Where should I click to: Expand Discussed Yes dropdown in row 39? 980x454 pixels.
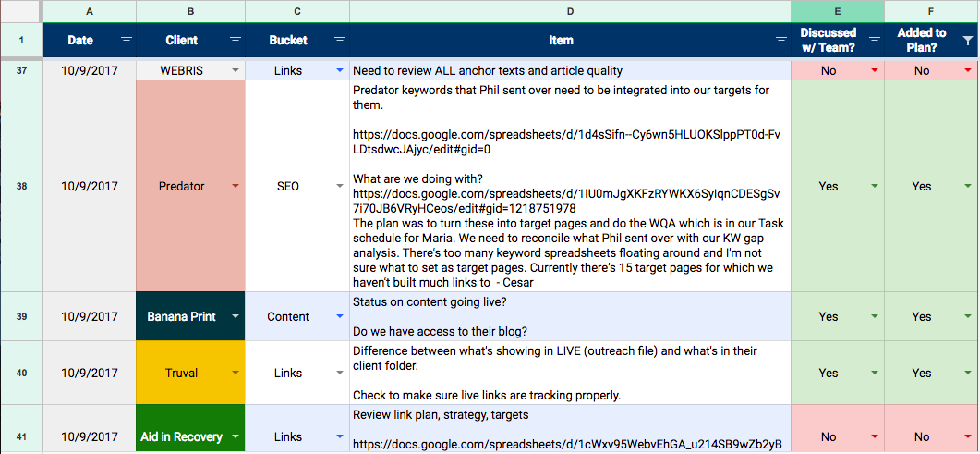[x=875, y=316]
